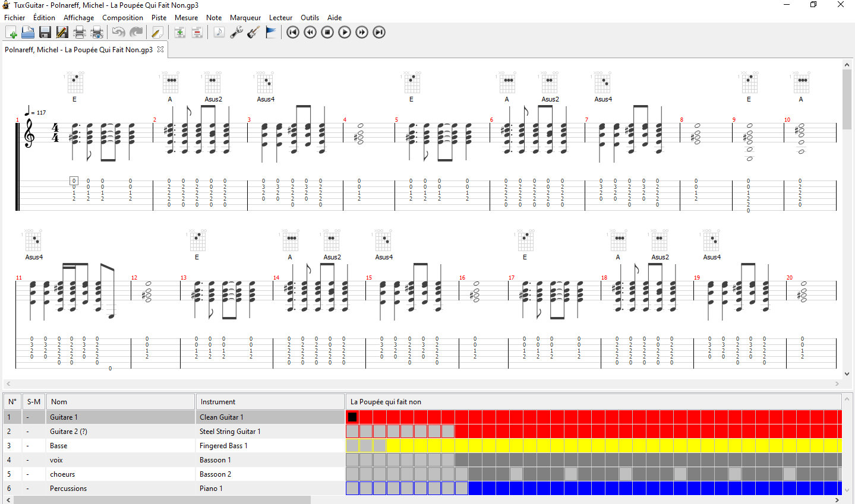Open the Marqueur menu
Image resolution: width=855 pixels, height=504 pixels.
(x=245, y=18)
